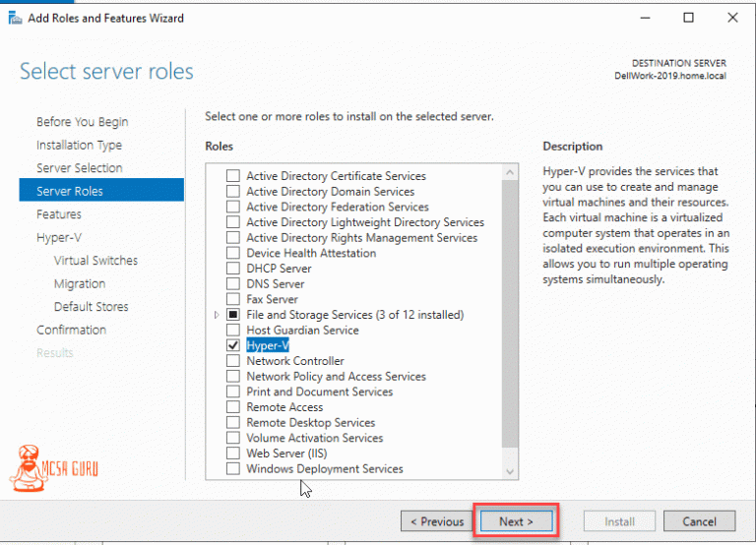This screenshot has width=756, height=545.
Task: Click the wizard icon in title bar
Action: tap(15, 19)
